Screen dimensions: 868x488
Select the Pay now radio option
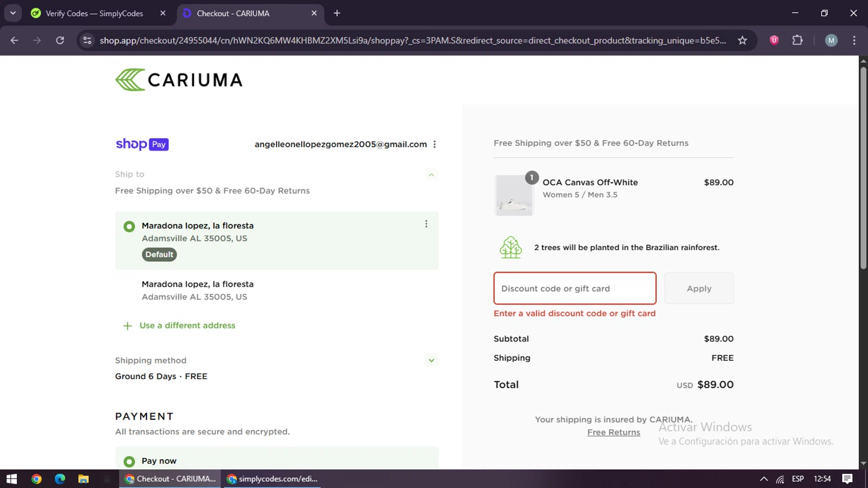click(x=129, y=461)
